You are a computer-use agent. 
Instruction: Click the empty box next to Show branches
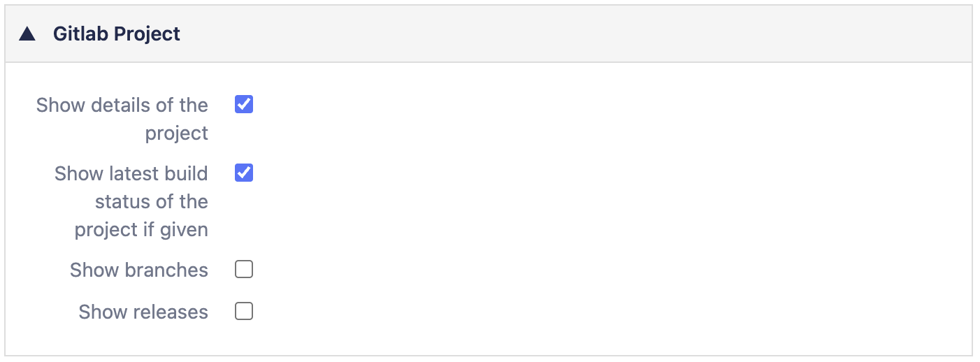click(244, 270)
